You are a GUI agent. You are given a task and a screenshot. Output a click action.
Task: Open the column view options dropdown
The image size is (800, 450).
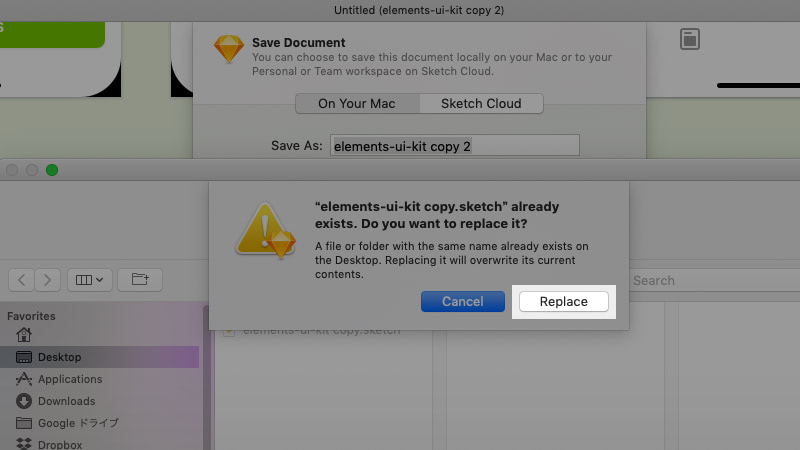[89, 280]
